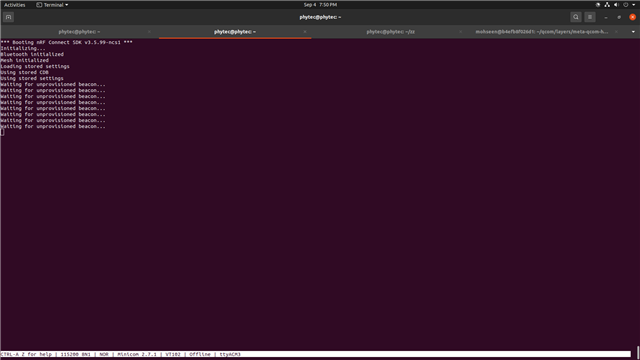Click the indicator icon left of network icon
This screenshot has height=360, width=640.
tap(598, 5)
